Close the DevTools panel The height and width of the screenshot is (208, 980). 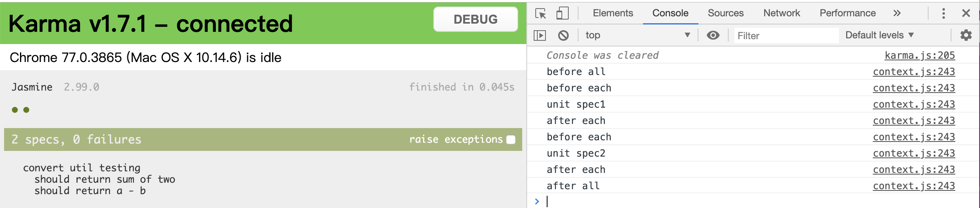(966, 13)
